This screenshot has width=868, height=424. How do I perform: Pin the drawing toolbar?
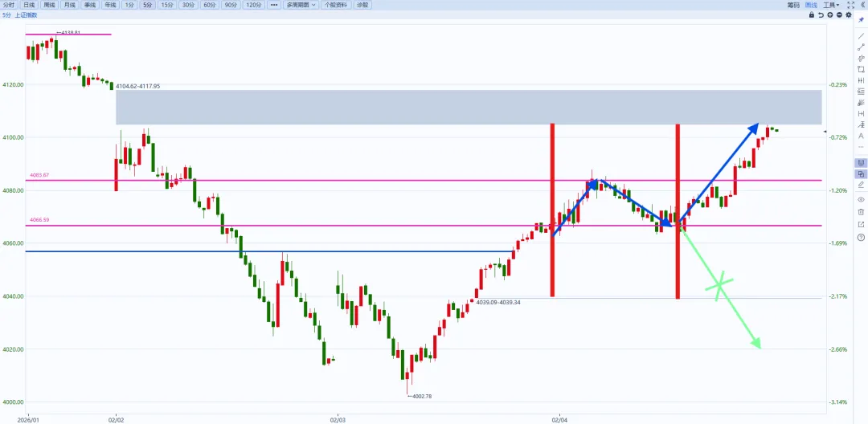pyautogui.click(x=861, y=20)
